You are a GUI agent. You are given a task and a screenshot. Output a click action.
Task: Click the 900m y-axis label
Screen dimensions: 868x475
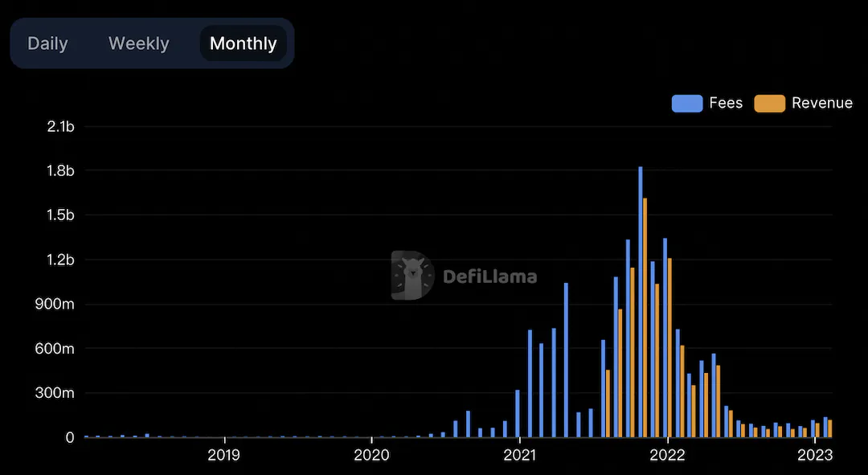pos(55,304)
